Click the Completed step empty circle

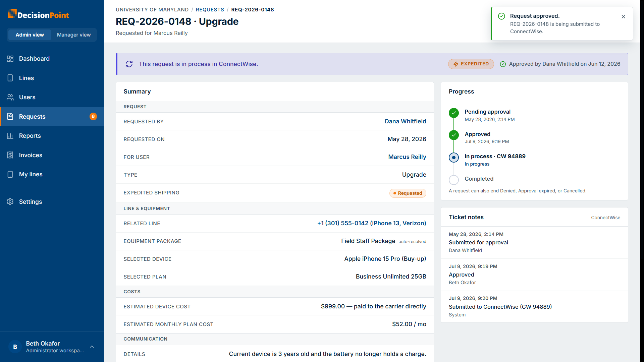tap(454, 180)
